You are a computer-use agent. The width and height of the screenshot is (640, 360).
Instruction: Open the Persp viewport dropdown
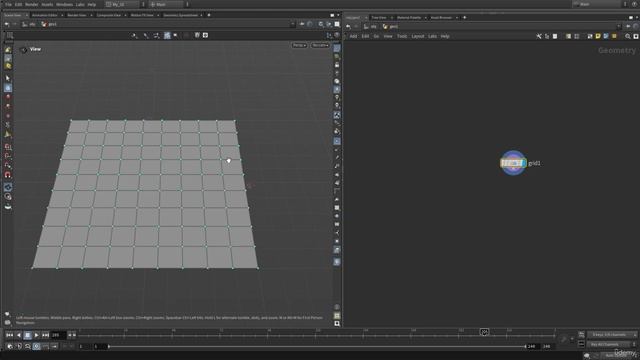[x=299, y=45]
